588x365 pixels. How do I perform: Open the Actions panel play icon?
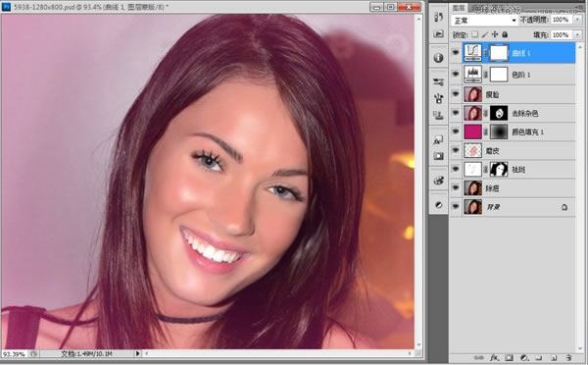pos(438,33)
